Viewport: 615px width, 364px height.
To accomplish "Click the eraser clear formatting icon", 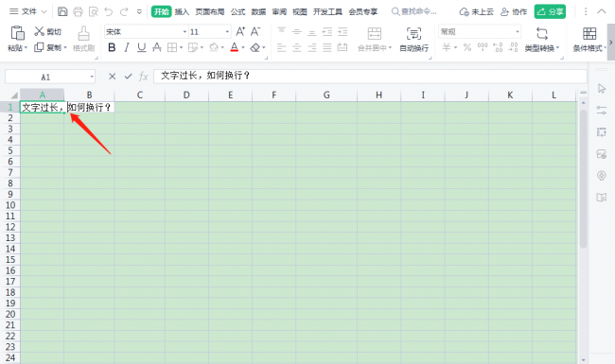I will tap(255, 48).
